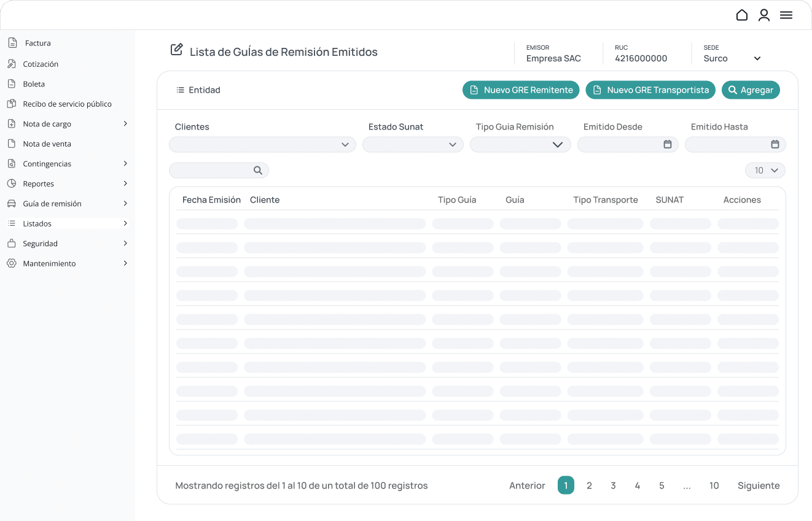The image size is (812, 521).
Task: Open the Emitido Desde calendar icon
Action: (x=668, y=144)
